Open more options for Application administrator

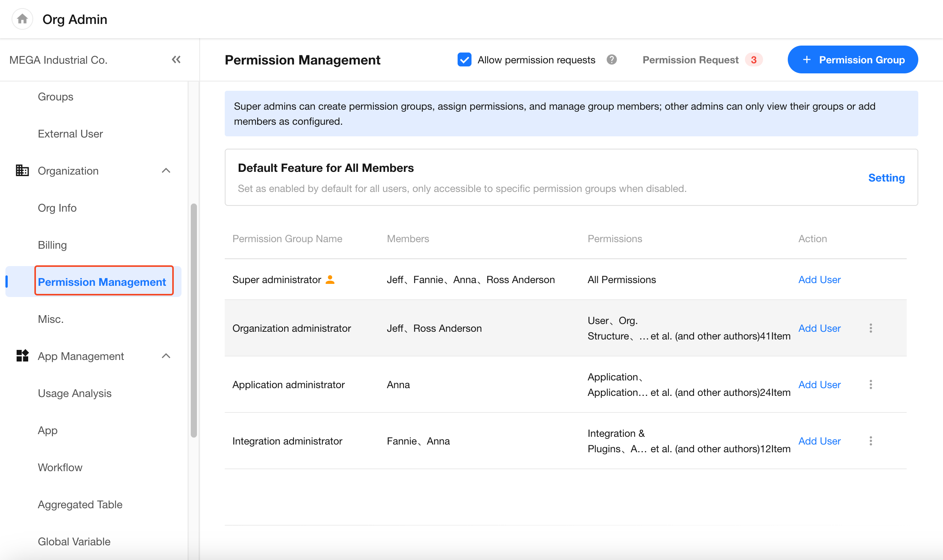(x=871, y=384)
